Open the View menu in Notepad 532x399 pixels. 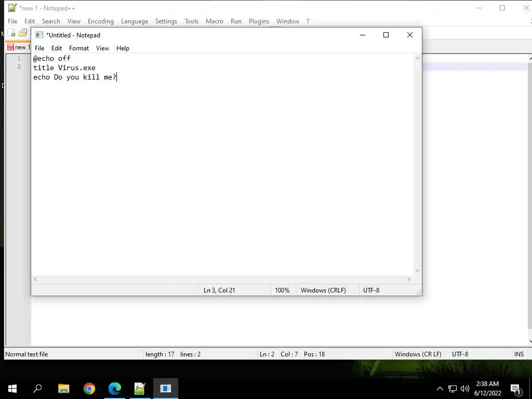[x=102, y=48]
